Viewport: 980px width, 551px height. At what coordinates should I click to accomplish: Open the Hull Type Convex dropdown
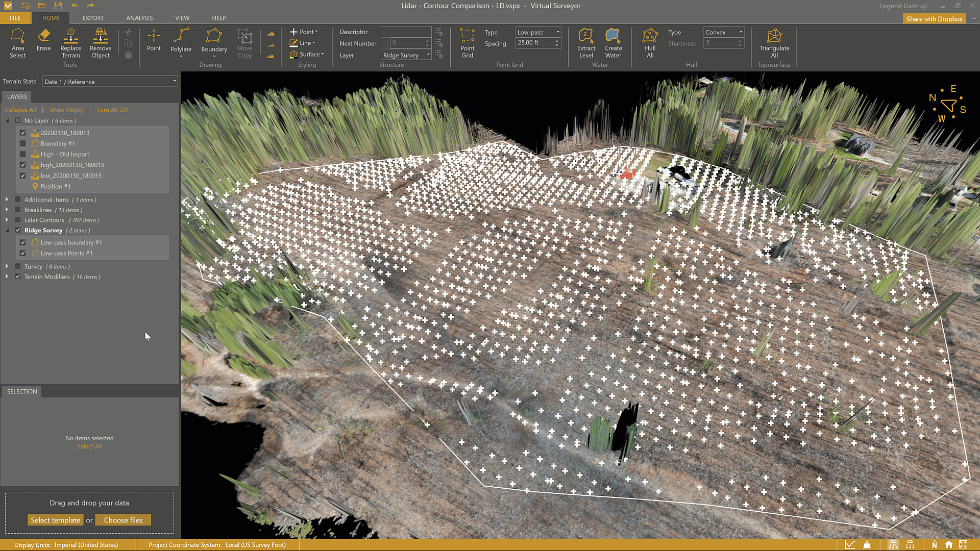click(x=723, y=32)
